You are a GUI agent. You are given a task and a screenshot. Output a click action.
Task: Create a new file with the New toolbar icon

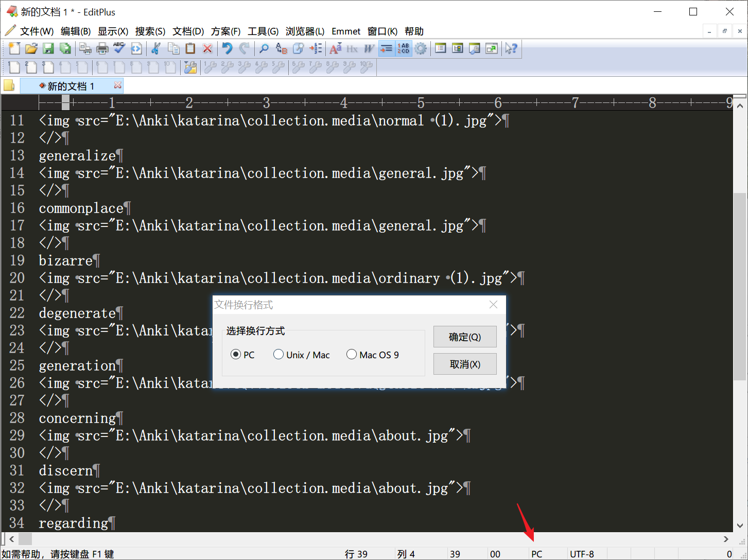click(x=14, y=48)
